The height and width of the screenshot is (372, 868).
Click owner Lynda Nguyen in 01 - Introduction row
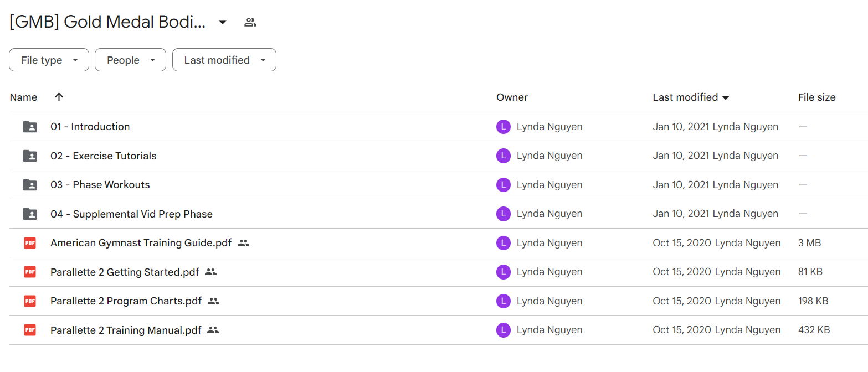549,127
